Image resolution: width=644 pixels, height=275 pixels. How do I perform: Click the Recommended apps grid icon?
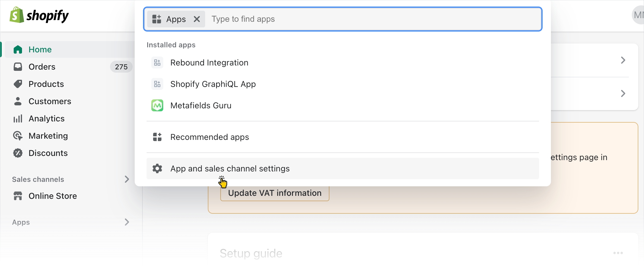tap(157, 137)
